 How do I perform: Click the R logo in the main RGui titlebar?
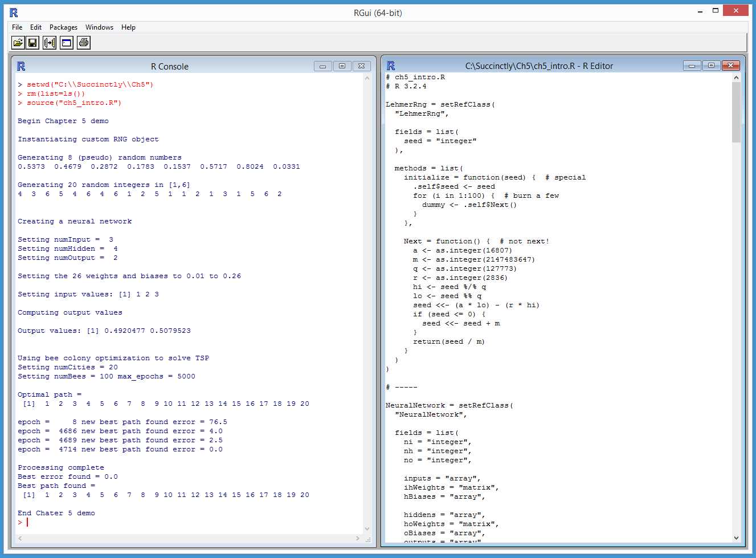click(x=13, y=11)
